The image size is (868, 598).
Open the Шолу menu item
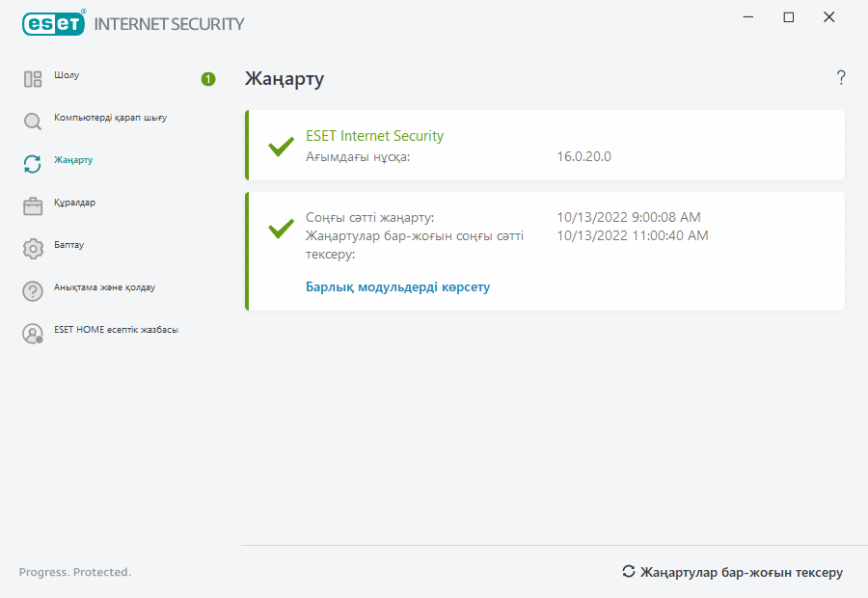[x=67, y=75]
